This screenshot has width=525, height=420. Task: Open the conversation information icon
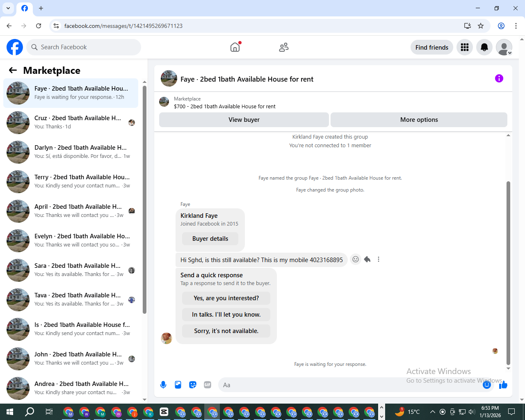(499, 78)
